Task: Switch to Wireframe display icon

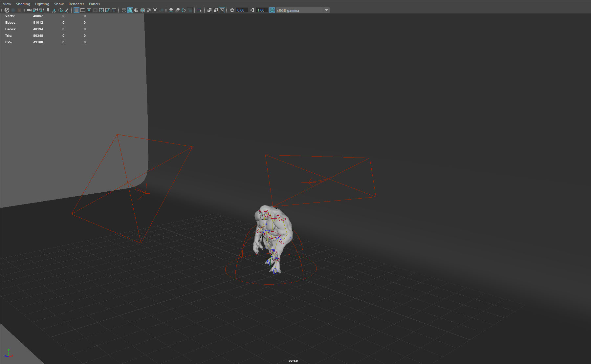Action: (x=124, y=10)
